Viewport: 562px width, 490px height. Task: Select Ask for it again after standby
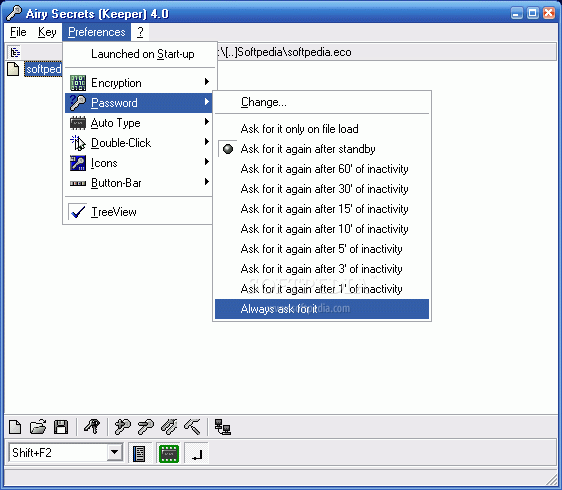coord(322,149)
